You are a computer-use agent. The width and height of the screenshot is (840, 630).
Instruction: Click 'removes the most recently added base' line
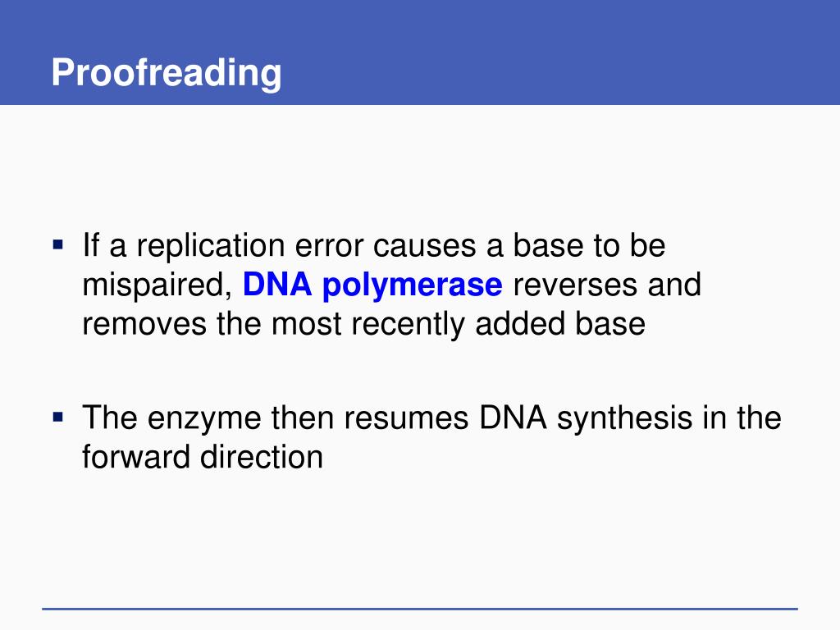(363, 324)
